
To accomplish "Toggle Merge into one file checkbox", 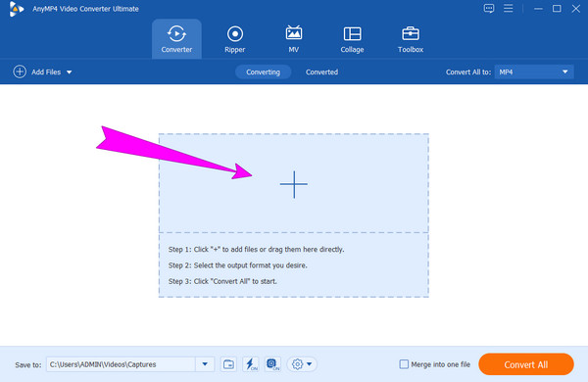I will 404,364.
